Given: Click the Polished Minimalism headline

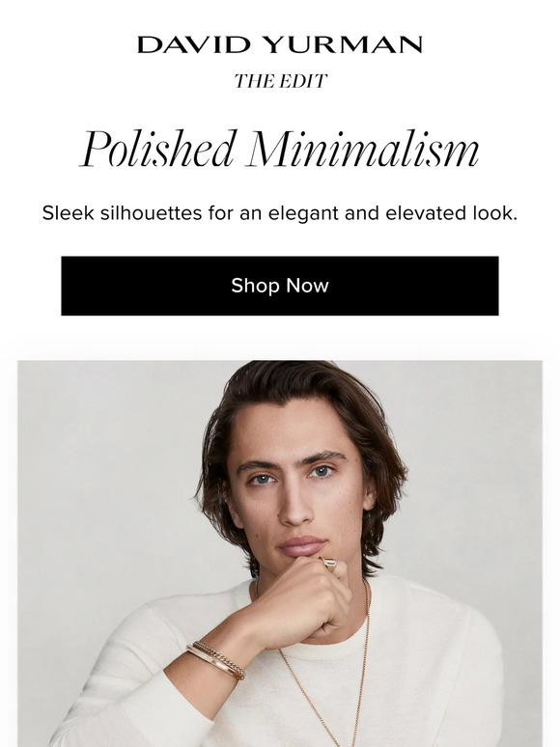Looking at the screenshot, I should point(279,150).
